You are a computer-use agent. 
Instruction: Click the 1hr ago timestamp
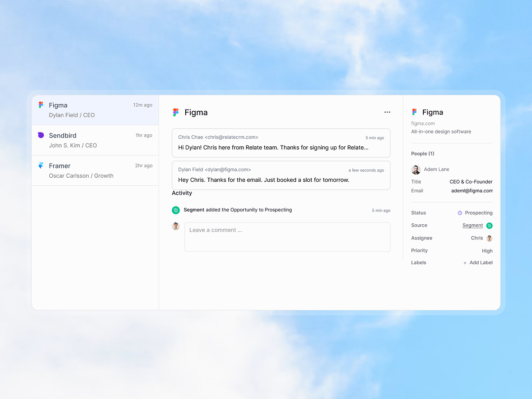(x=144, y=135)
